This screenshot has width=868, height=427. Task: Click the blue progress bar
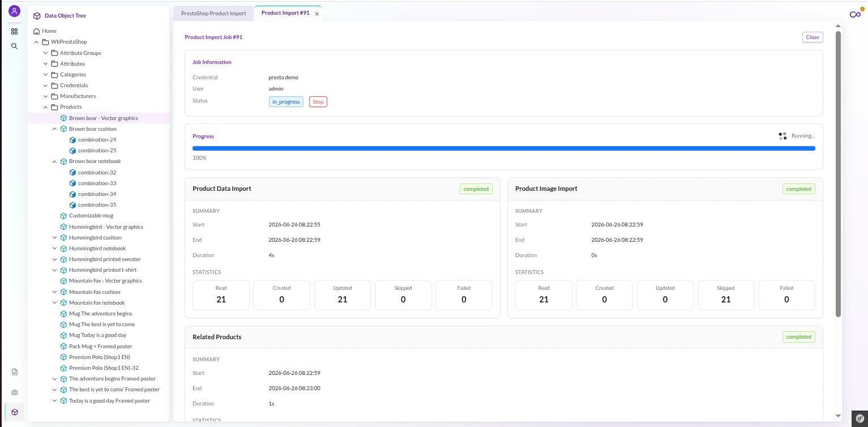tap(504, 148)
